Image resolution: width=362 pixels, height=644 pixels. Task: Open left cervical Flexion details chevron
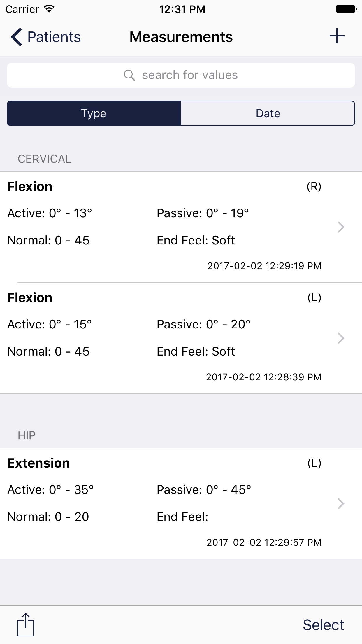coord(341,338)
